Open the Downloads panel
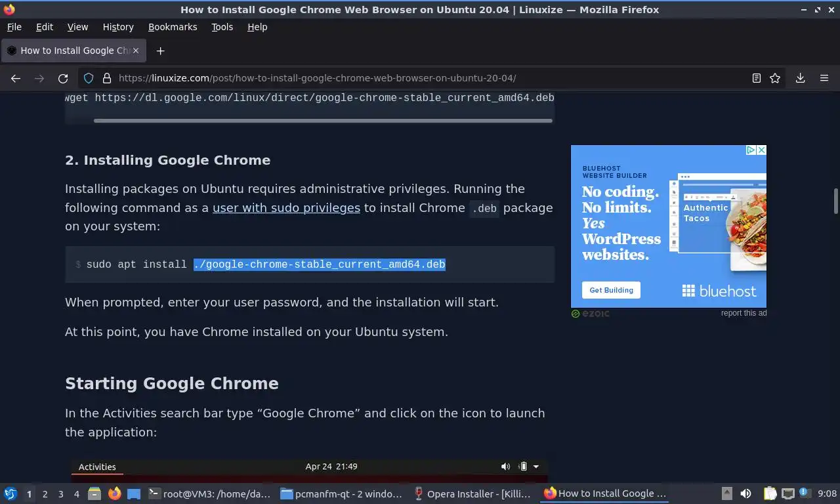The height and width of the screenshot is (504, 840). pyautogui.click(x=801, y=78)
